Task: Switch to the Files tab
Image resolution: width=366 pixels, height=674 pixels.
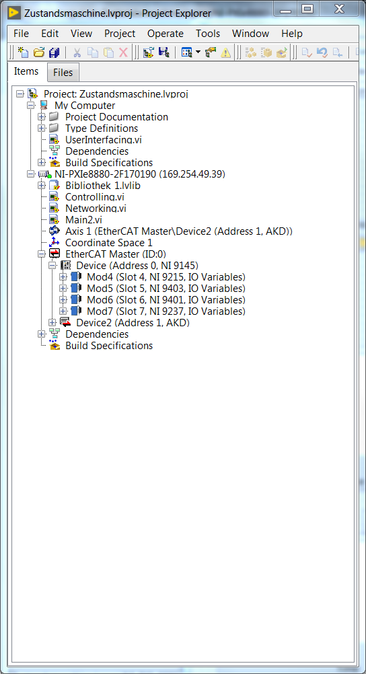Action: 63,73
